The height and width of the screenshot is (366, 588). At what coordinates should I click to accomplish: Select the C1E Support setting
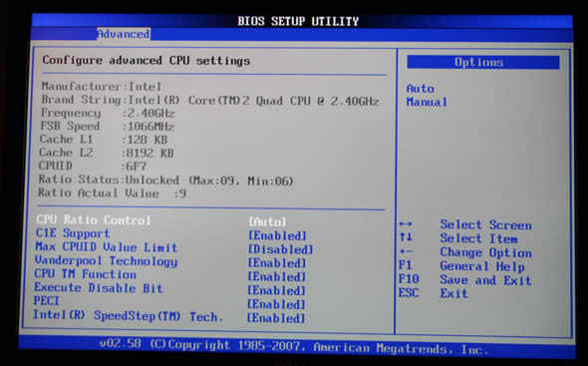coord(73,233)
